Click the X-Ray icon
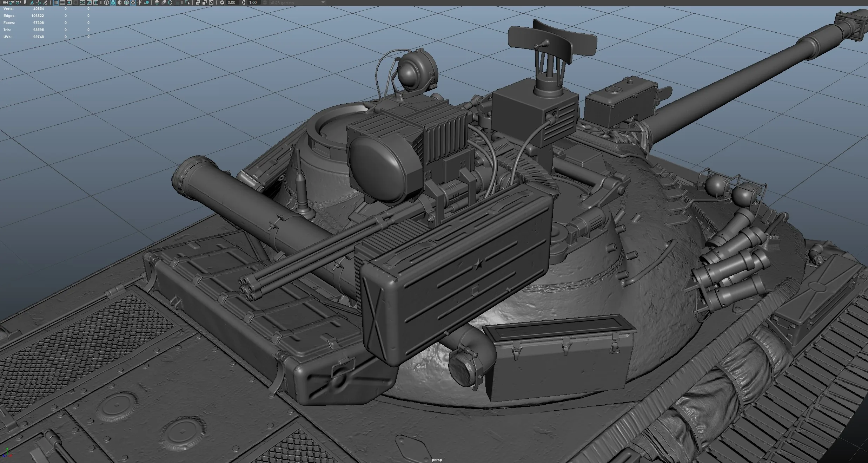 (x=198, y=2)
